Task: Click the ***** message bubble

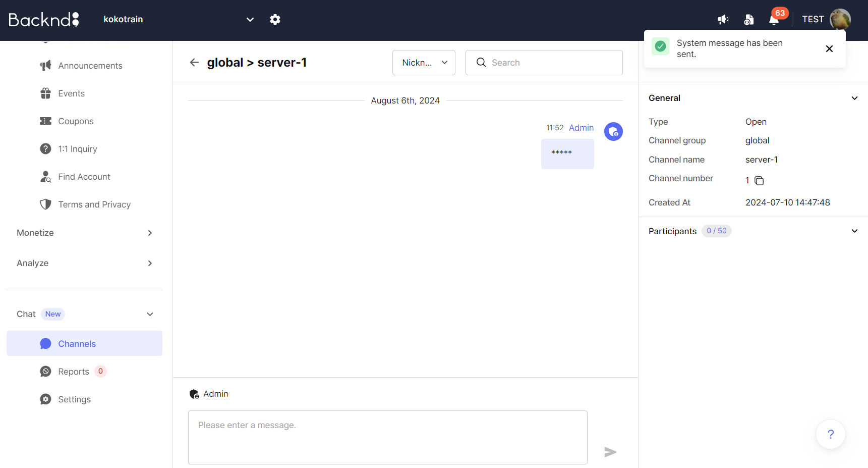Action: [567, 154]
